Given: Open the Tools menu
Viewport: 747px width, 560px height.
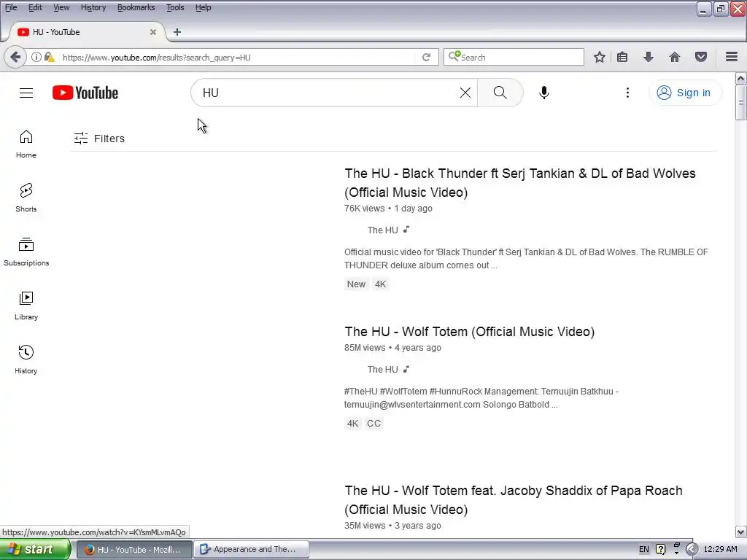Looking at the screenshot, I should (x=175, y=7).
